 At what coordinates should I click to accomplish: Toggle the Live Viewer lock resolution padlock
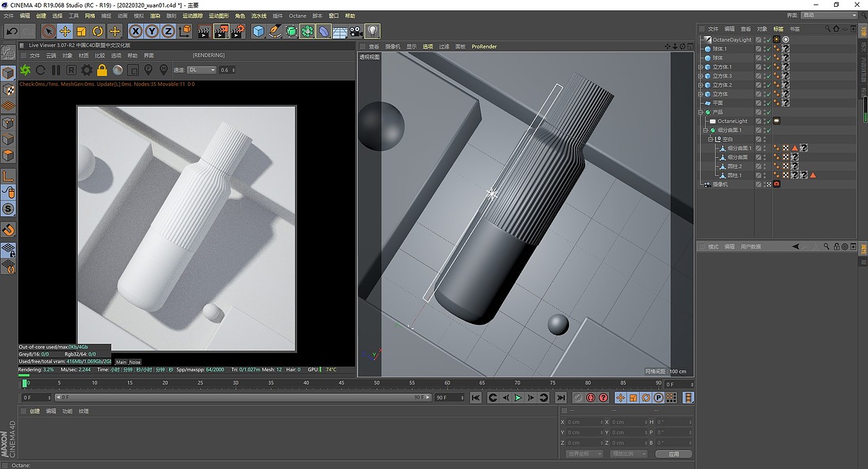coord(102,70)
